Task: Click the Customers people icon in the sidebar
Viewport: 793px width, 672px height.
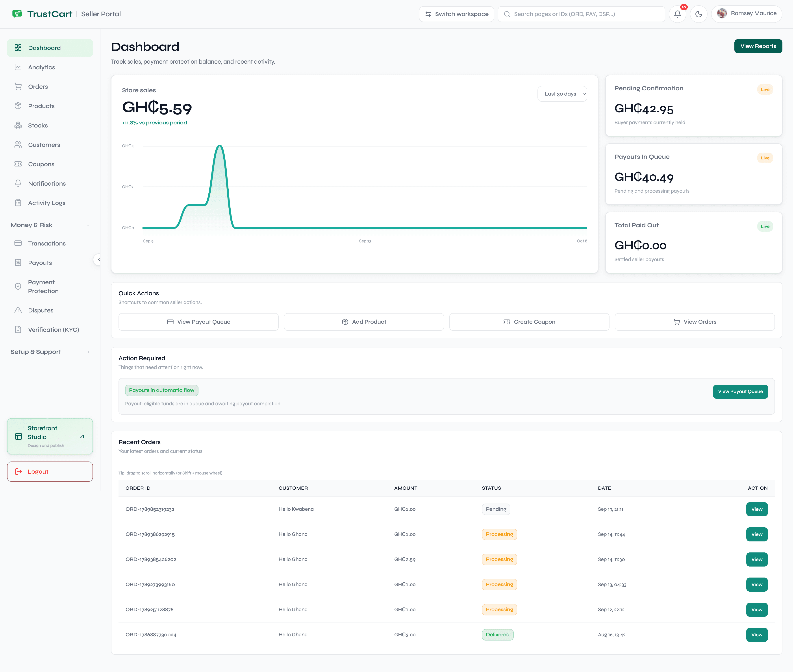Action: (18, 145)
